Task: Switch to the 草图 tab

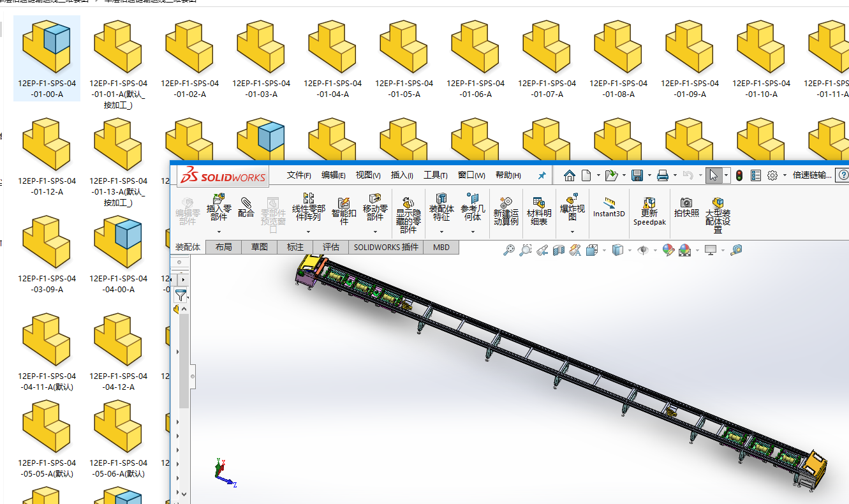Action: point(260,247)
